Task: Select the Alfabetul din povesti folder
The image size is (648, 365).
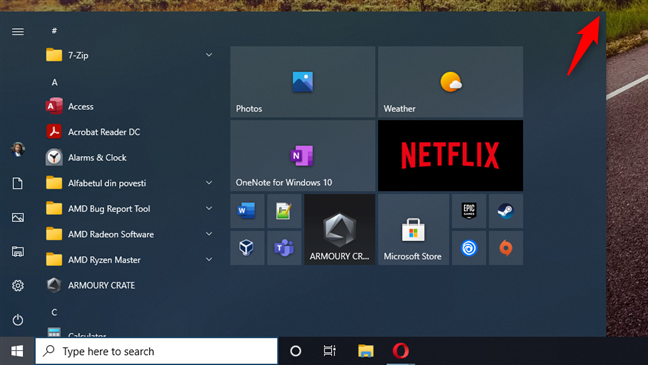Action: coord(130,183)
